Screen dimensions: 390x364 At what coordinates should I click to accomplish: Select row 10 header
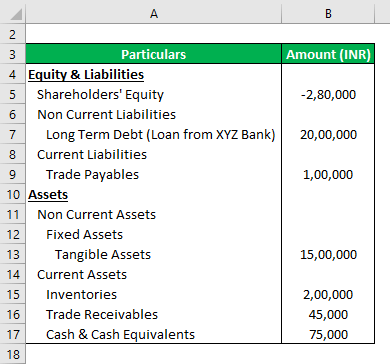(12, 194)
